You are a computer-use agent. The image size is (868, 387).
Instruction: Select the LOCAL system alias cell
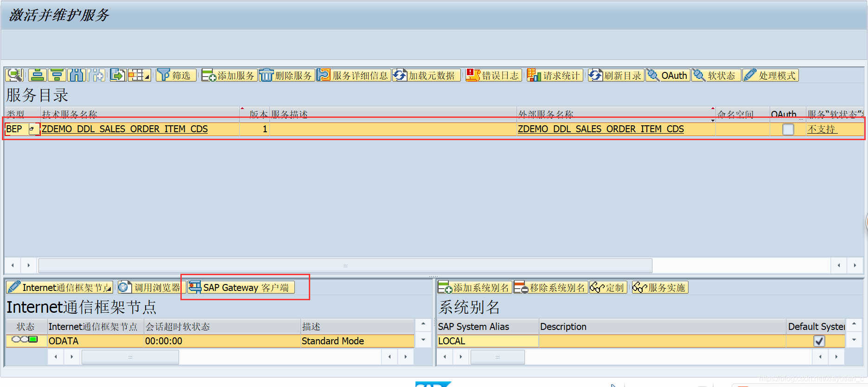(x=488, y=341)
